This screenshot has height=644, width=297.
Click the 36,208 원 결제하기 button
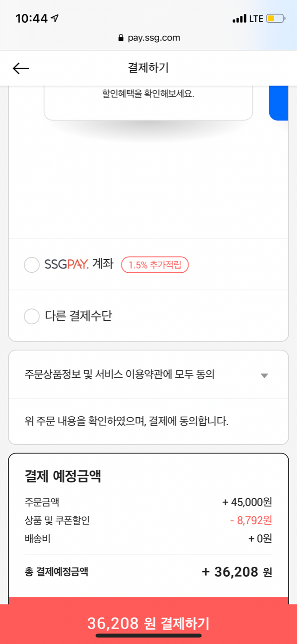point(148,623)
